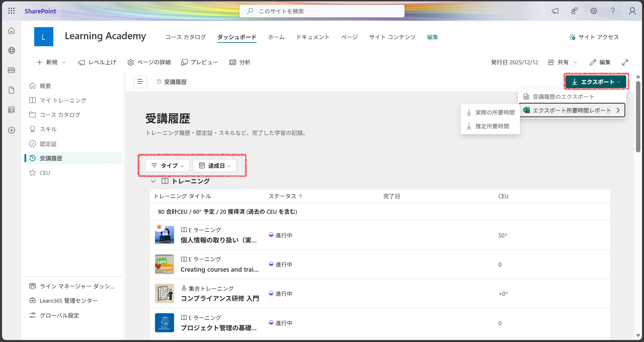Open the help question mark icon
The image size is (644, 342).
pos(613,11)
